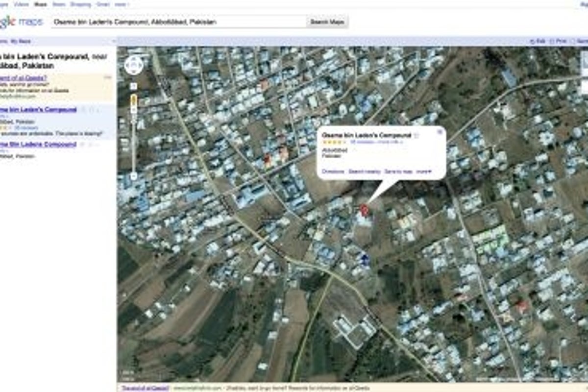The width and height of the screenshot is (588, 392).
Task: Click the Search Maps button
Action: (x=327, y=22)
